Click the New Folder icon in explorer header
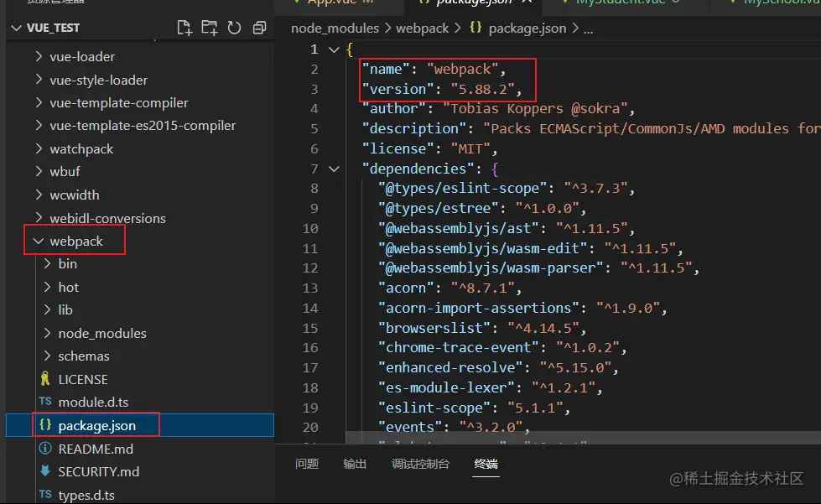821x504 pixels. [x=210, y=28]
